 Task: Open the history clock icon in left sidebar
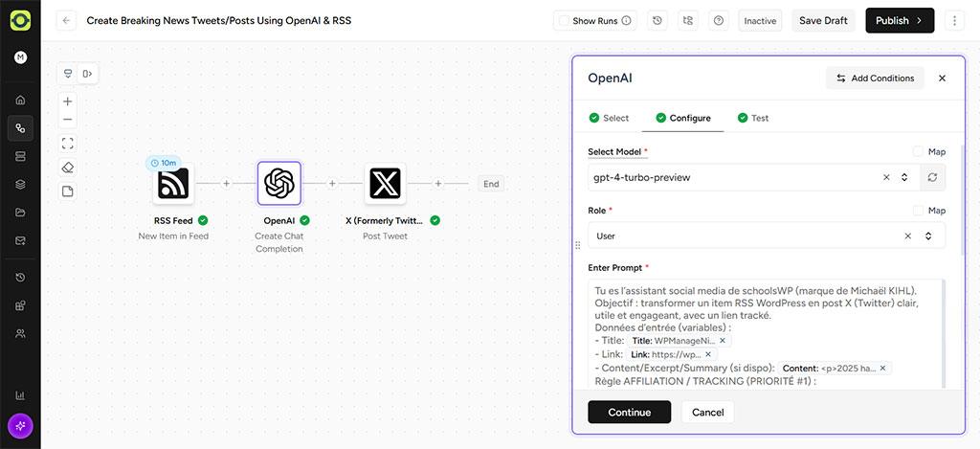coord(20,277)
